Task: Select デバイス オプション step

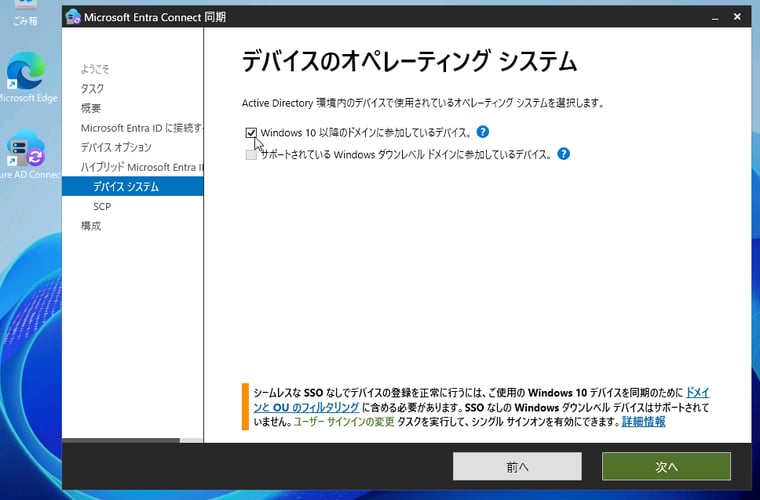Action: (116, 147)
